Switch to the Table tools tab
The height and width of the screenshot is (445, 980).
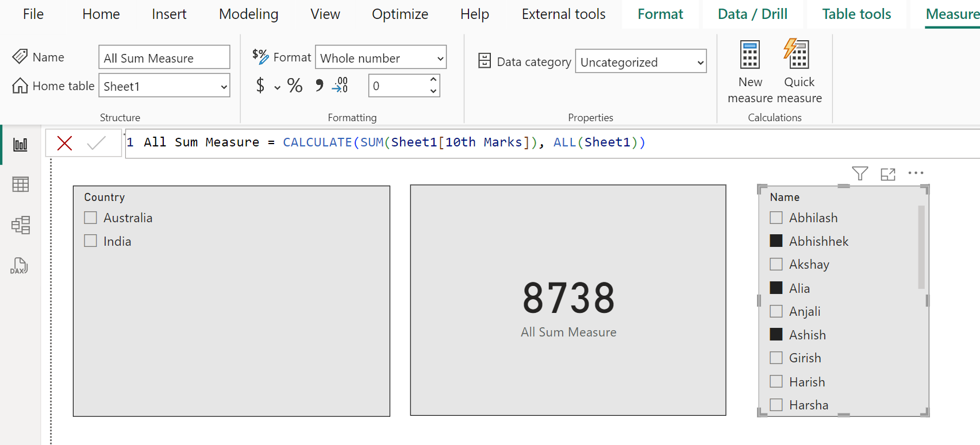856,14
